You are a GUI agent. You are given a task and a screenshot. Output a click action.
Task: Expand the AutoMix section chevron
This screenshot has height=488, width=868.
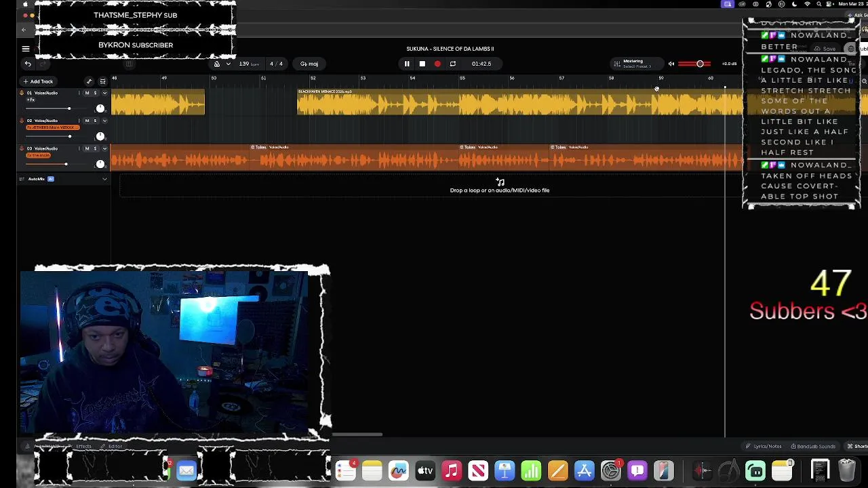click(x=104, y=179)
